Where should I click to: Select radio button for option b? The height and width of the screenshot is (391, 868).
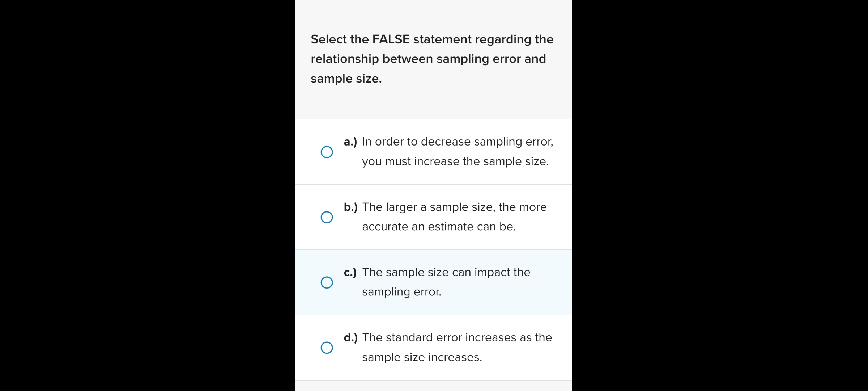point(327,217)
